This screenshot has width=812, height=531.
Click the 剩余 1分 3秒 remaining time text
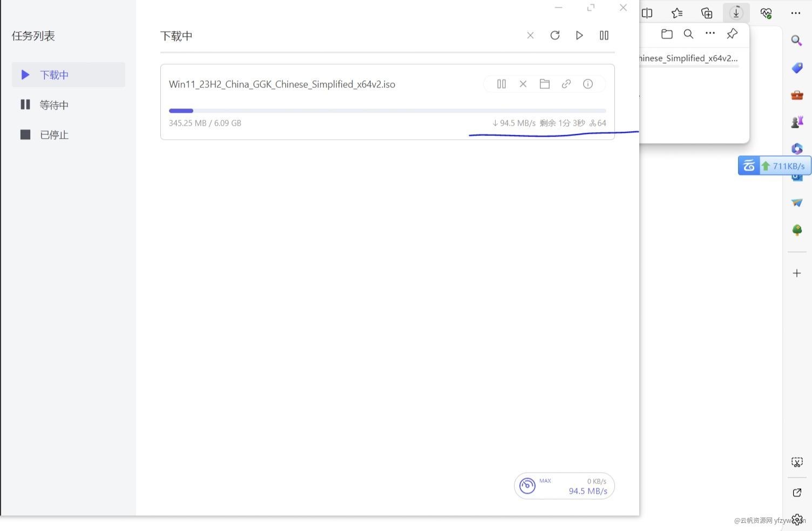pyautogui.click(x=562, y=123)
